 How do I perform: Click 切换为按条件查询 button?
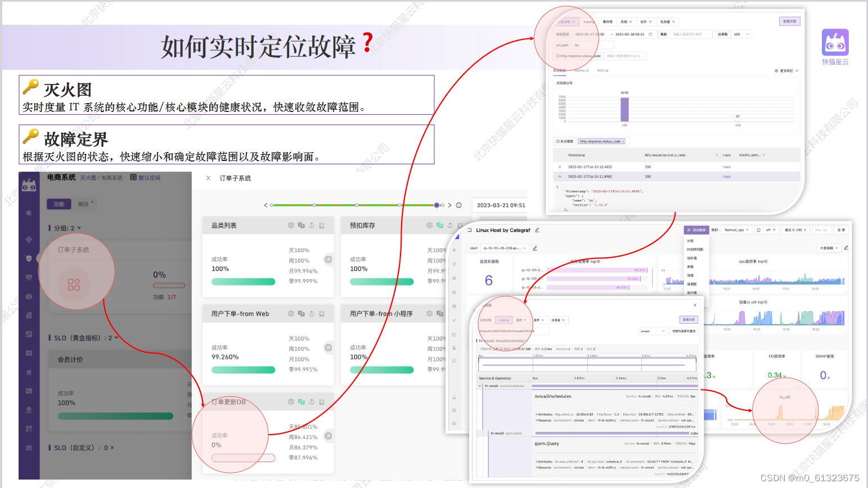(683, 331)
